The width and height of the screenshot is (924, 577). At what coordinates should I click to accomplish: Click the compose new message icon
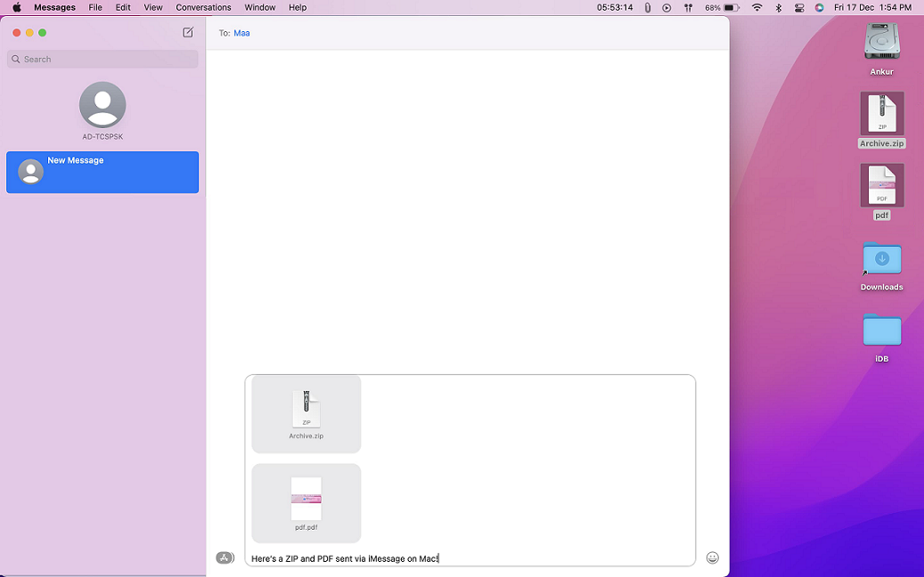pyautogui.click(x=188, y=32)
